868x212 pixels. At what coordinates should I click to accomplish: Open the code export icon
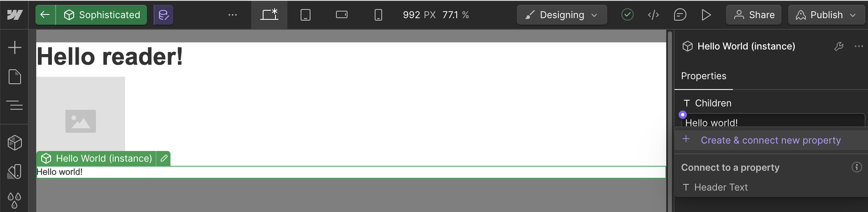(x=653, y=15)
